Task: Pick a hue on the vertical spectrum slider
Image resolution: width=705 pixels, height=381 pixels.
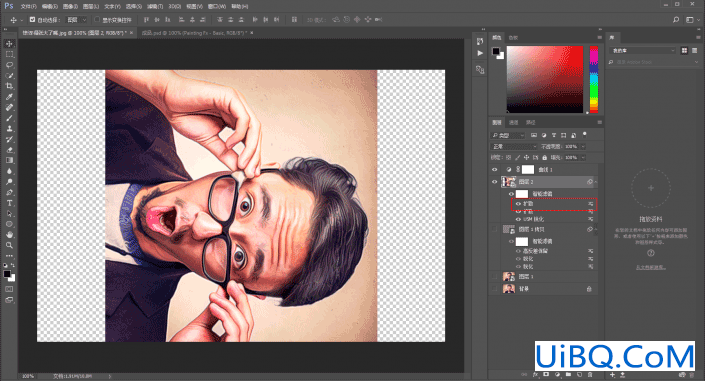Action: 594,79
